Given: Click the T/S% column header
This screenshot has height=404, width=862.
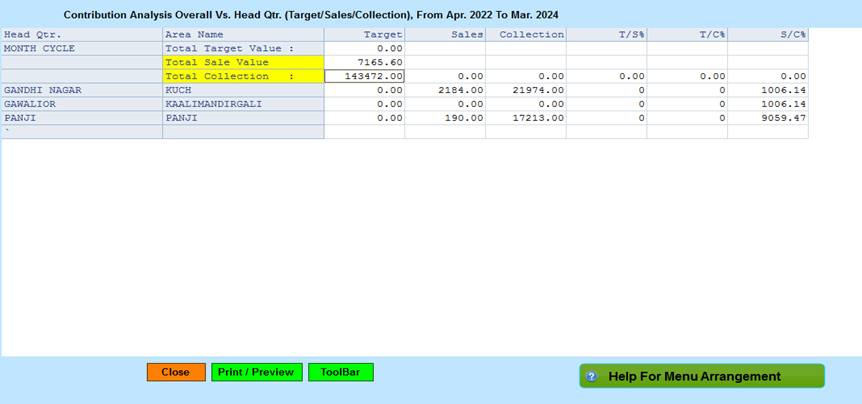Looking at the screenshot, I should 607,34.
